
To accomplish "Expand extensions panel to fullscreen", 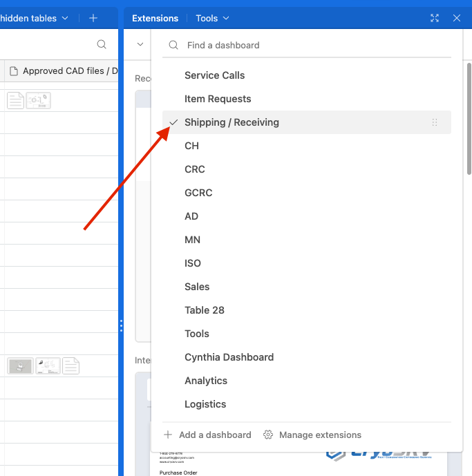I will (x=435, y=18).
